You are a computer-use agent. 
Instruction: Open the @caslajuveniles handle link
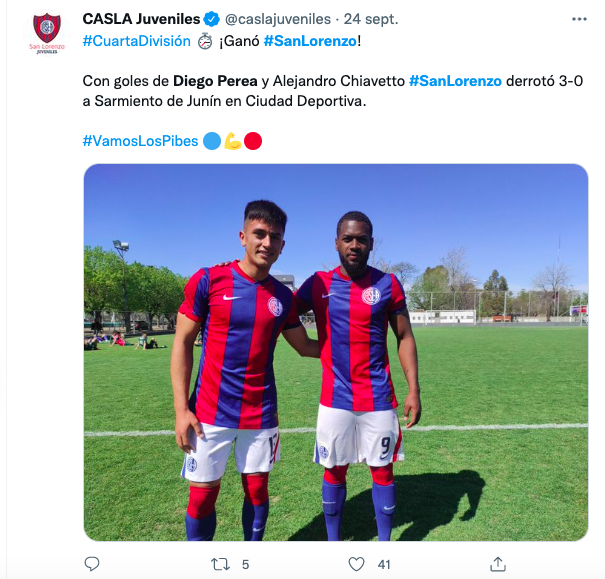(278, 19)
